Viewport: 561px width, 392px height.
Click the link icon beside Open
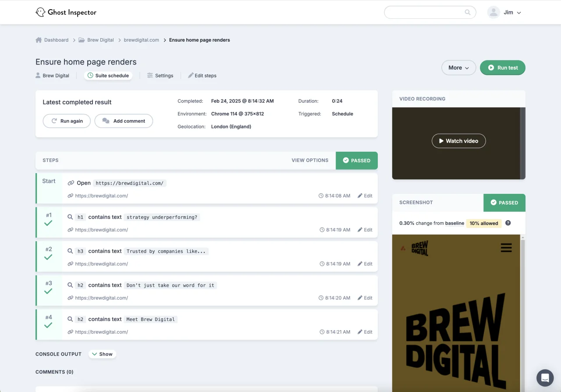(71, 183)
